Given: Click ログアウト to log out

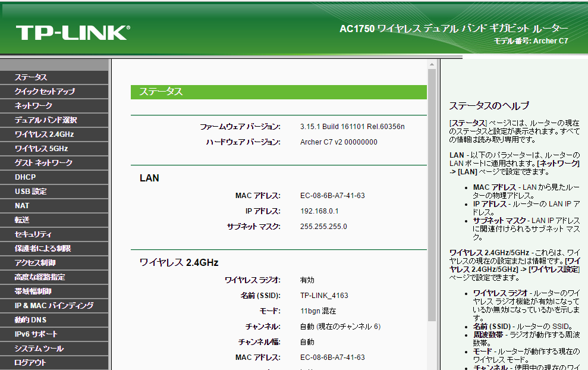Looking at the screenshot, I should pyautogui.click(x=54, y=362).
